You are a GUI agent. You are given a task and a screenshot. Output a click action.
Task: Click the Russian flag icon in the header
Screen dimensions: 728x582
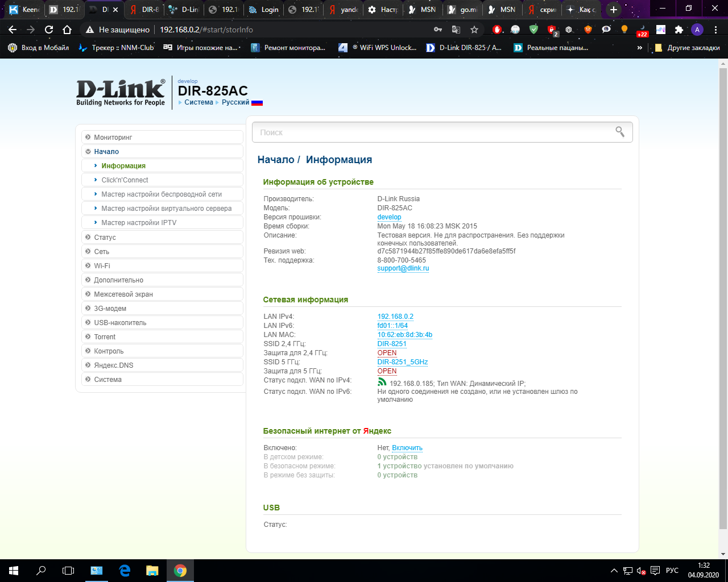click(x=257, y=103)
